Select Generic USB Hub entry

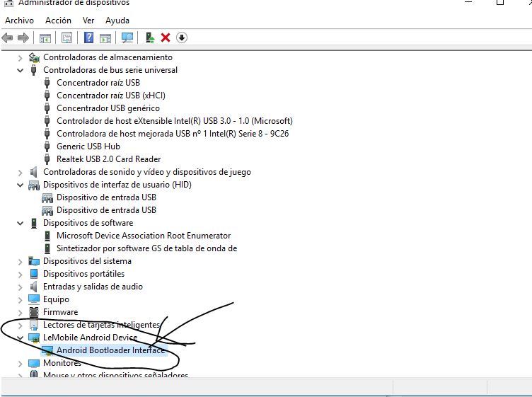[88, 146]
